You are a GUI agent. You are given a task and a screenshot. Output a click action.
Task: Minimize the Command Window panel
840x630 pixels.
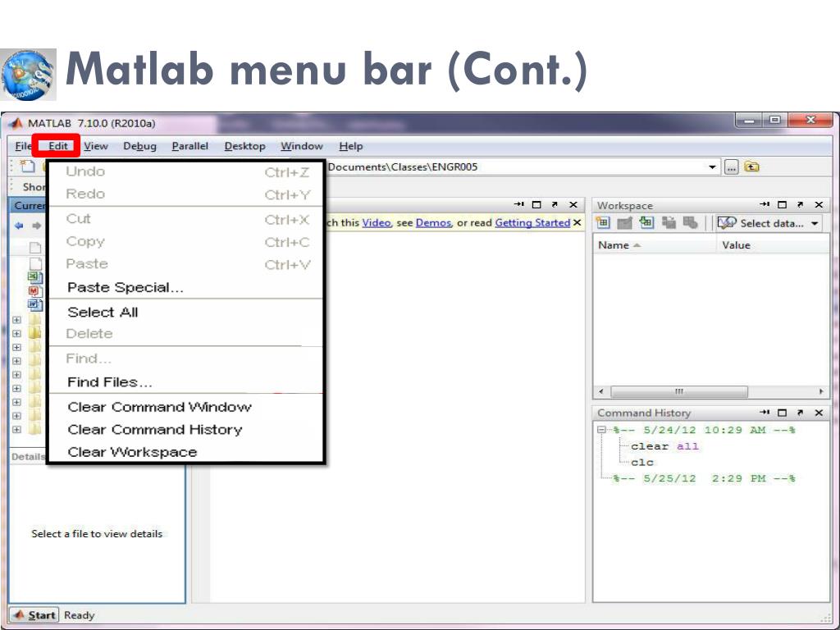coord(518,204)
